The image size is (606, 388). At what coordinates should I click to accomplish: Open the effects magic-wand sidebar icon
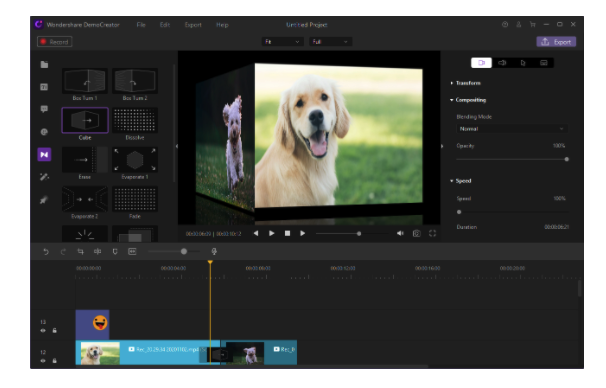coord(44,177)
